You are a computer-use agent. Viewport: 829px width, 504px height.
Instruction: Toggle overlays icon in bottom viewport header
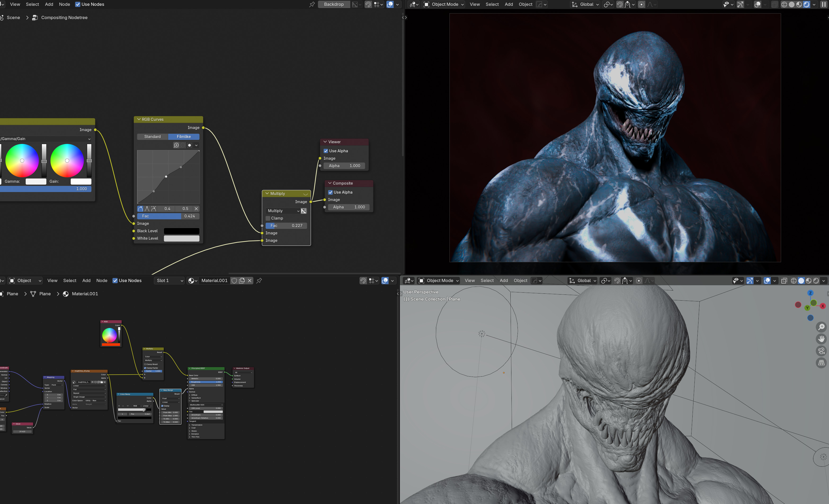click(767, 280)
